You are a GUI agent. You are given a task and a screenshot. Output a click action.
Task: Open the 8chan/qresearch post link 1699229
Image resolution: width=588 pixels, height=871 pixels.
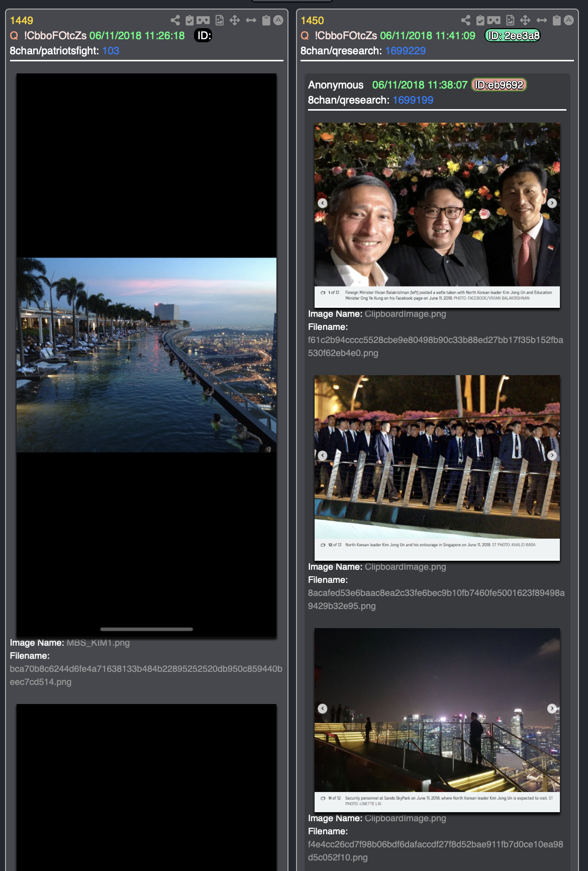(406, 51)
